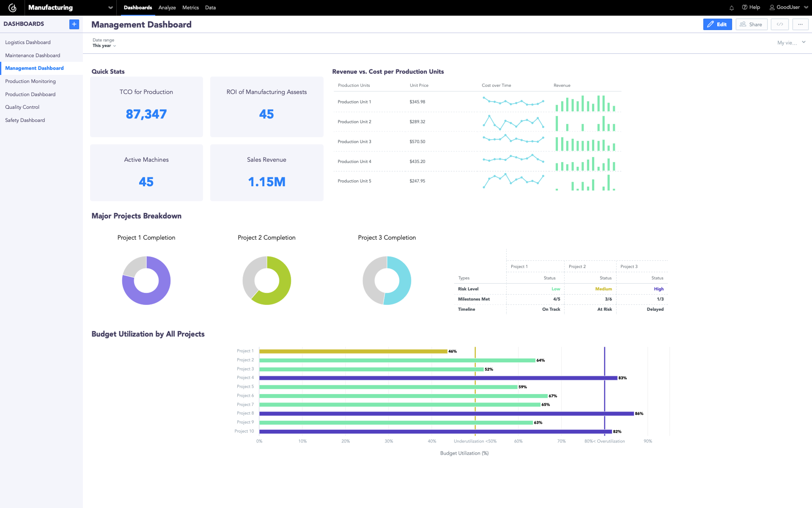This screenshot has width=812, height=508.
Task: Click the Project 4 budget utilization bar
Action: coord(436,378)
